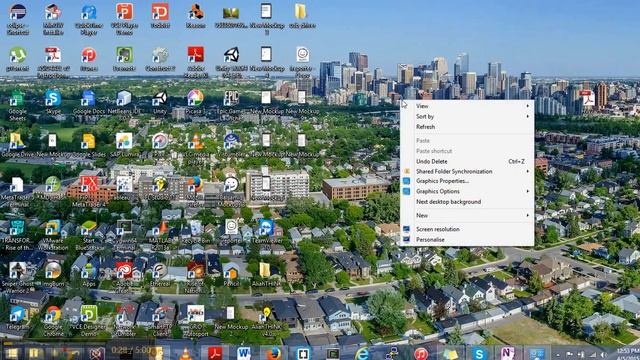Open Screen resolution settings

[x=467, y=229]
